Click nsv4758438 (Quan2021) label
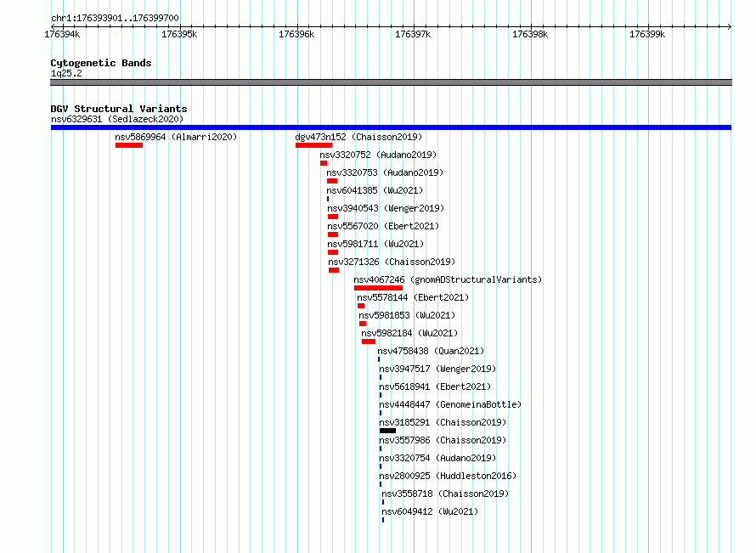Image resolution: width=756 pixels, height=553 pixels. point(431,351)
